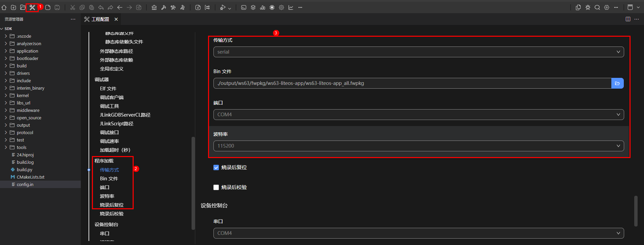Click the new file icon
Image resolution: width=644 pixels, height=245 pixels.
(48, 7)
